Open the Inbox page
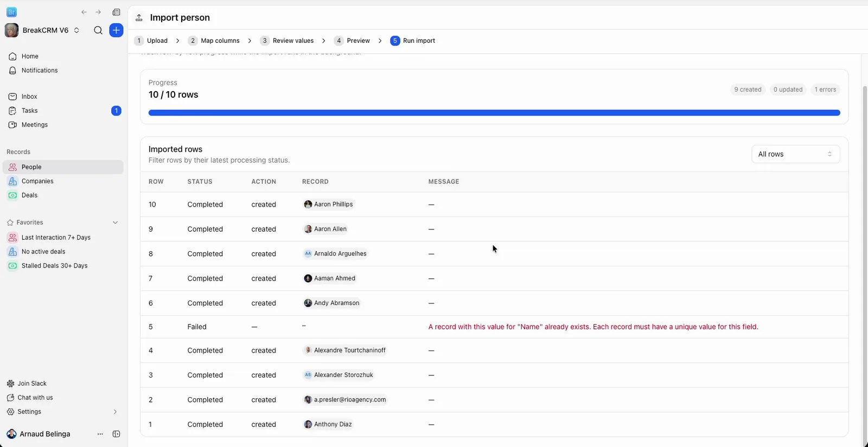This screenshot has height=447, width=868. [63, 97]
